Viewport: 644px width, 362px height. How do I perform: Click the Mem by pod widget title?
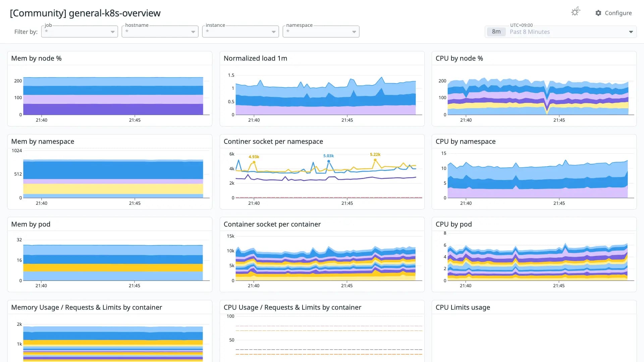click(x=31, y=224)
